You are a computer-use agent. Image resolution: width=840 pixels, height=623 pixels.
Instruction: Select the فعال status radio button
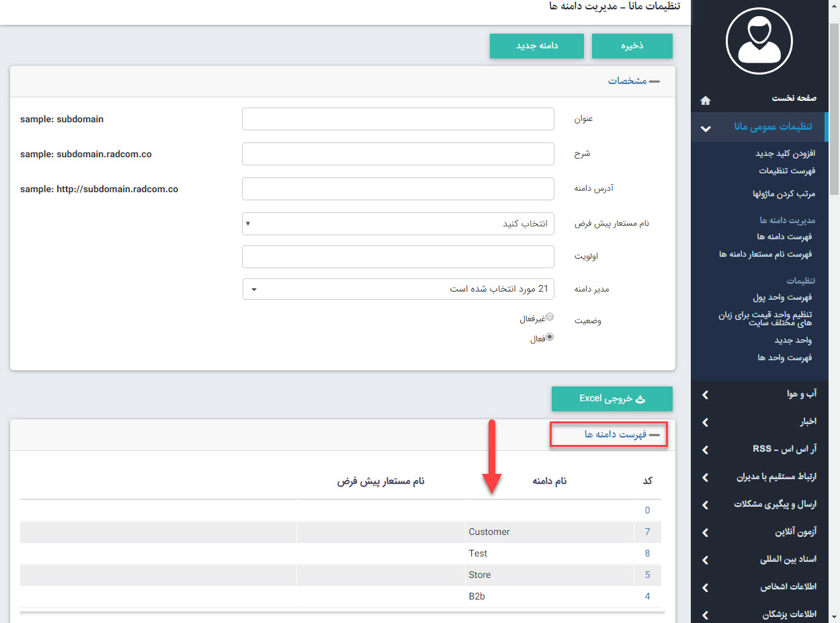tap(550, 337)
